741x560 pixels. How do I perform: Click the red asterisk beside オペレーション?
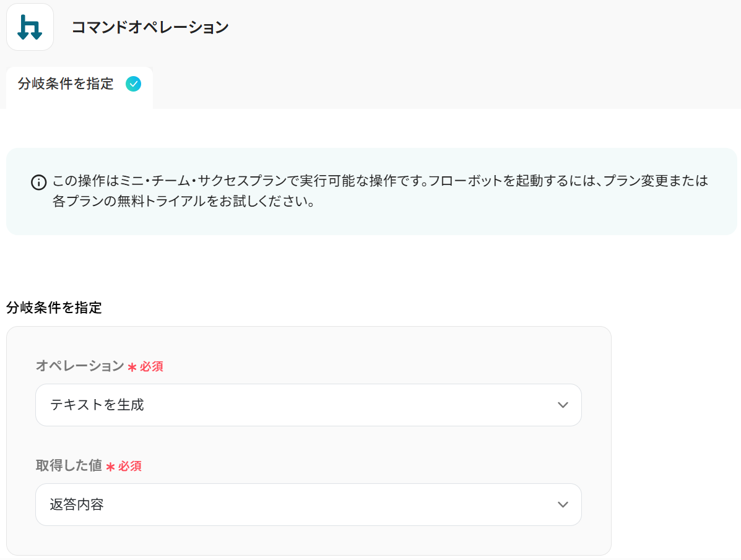(x=132, y=367)
